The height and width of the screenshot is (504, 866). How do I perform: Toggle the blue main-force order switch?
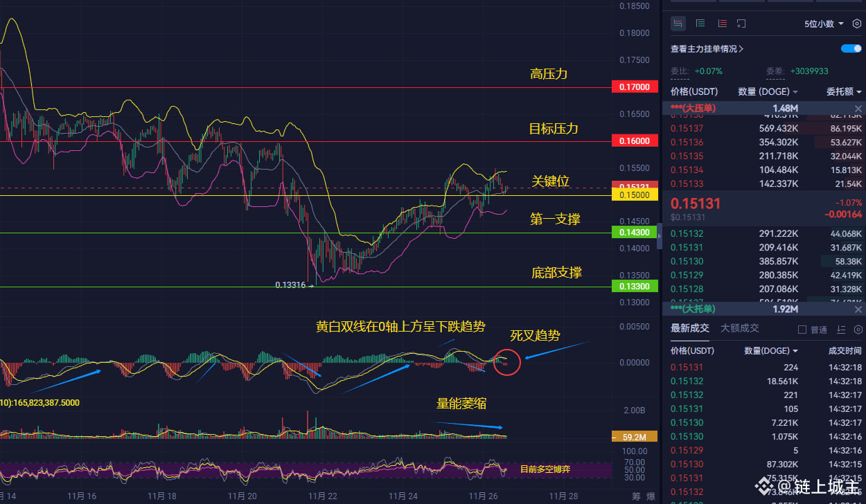point(851,48)
